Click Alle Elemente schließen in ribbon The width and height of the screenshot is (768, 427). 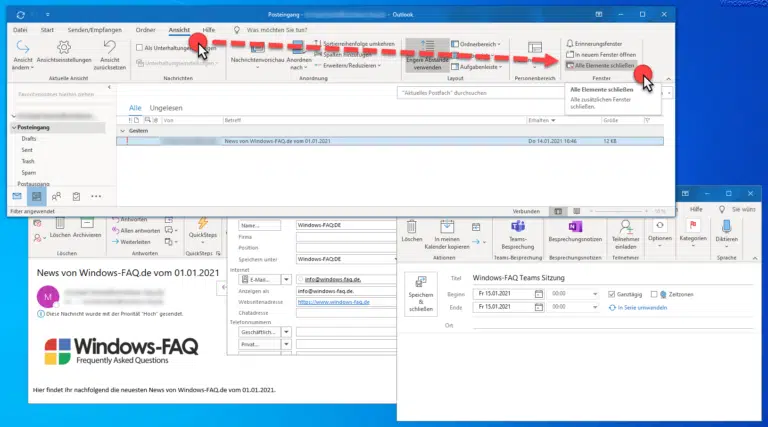(x=600, y=65)
